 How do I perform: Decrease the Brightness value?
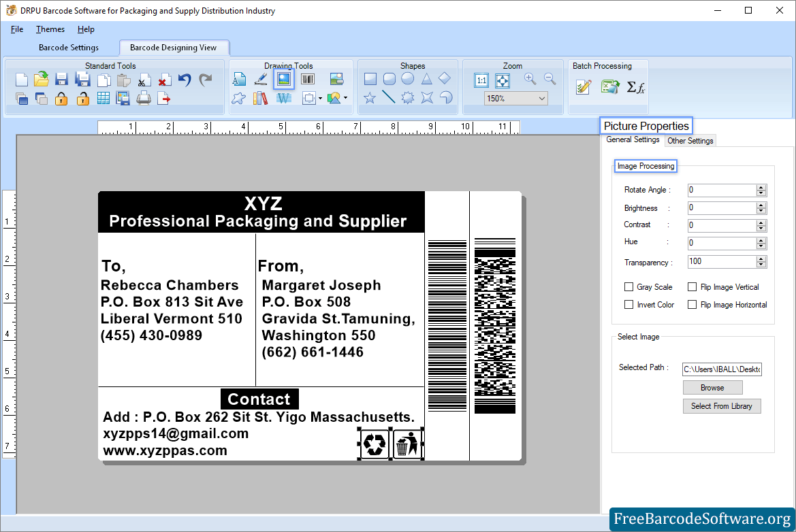761,210
